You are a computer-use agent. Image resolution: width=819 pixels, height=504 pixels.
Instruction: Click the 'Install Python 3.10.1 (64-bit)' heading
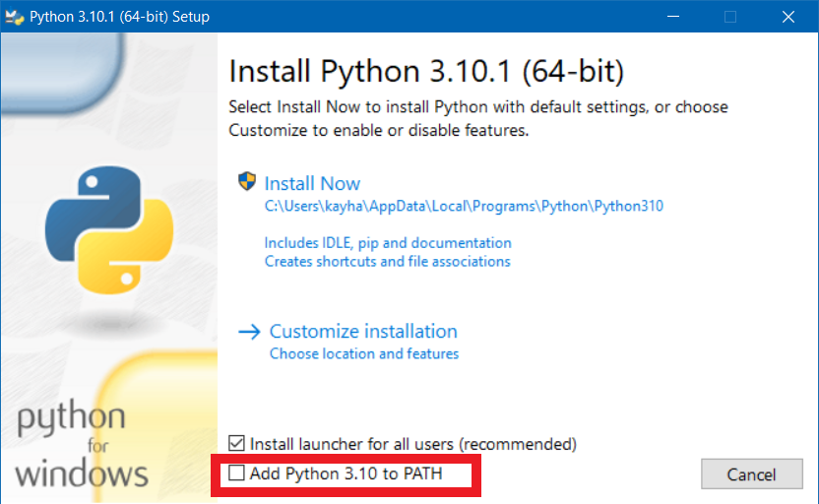[x=426, y=72]
